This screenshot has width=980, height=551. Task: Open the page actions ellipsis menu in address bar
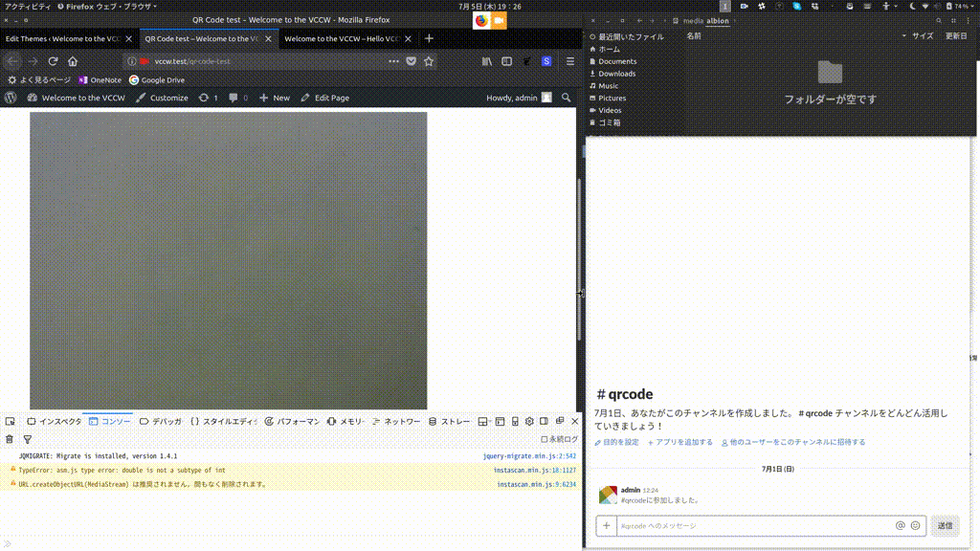392,60
